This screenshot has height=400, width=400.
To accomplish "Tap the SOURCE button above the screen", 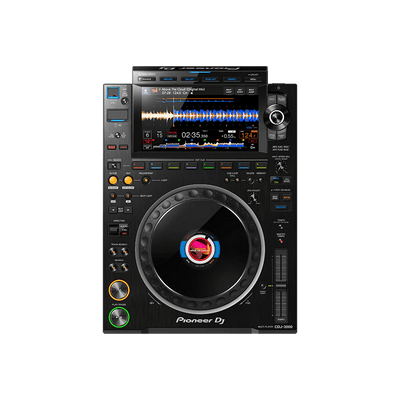I will click(x=147, y=79).
